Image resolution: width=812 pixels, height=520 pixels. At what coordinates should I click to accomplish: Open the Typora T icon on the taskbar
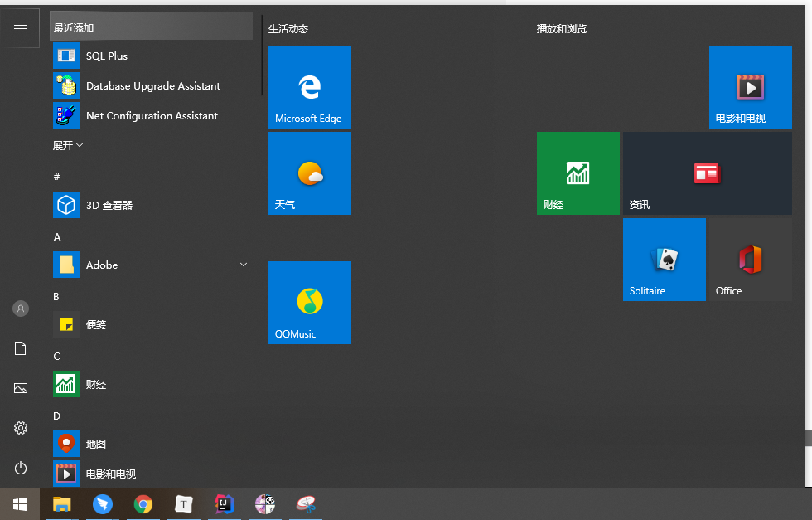[x=183, y=504]
